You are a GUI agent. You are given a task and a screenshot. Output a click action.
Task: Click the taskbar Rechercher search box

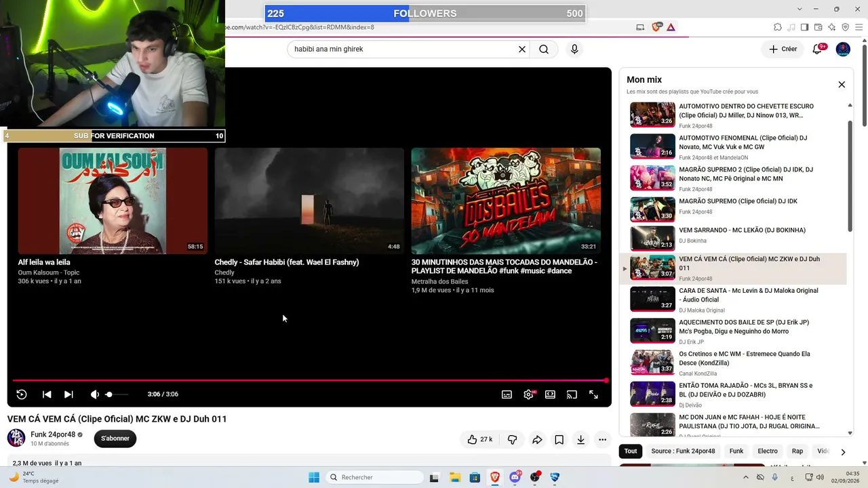tap(374, 477)
